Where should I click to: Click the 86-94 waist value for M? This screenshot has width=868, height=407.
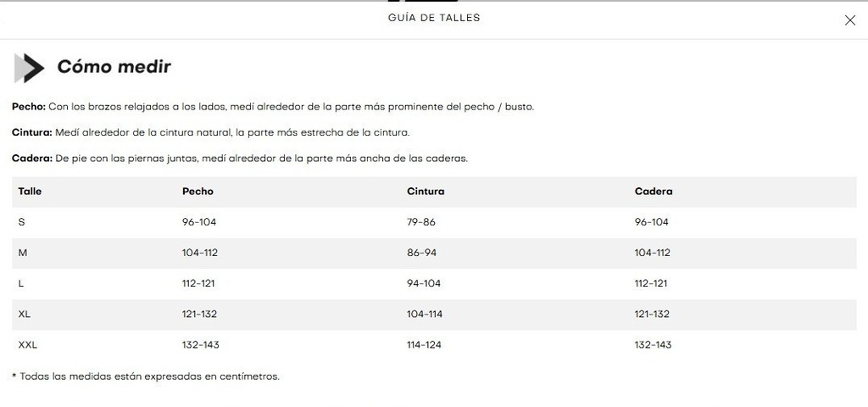click(422, 253)
